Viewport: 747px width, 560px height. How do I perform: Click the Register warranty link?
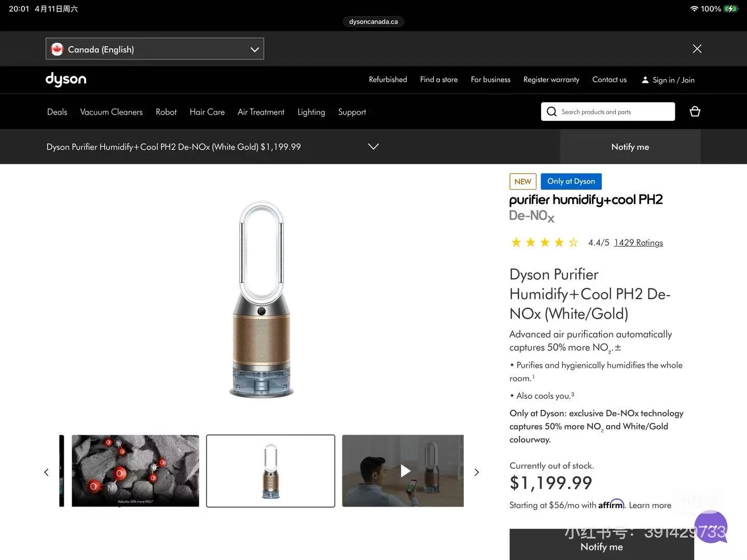(x=551, y=79)
